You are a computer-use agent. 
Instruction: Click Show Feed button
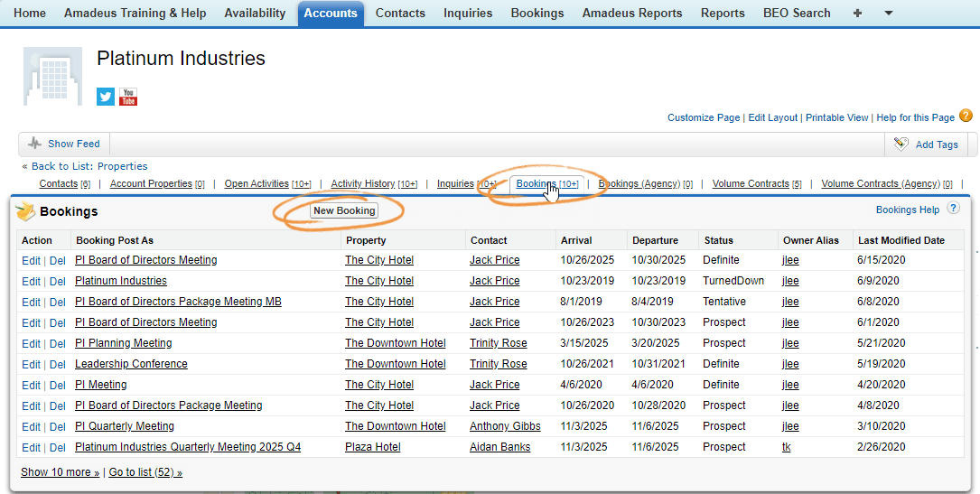point(64,144)
